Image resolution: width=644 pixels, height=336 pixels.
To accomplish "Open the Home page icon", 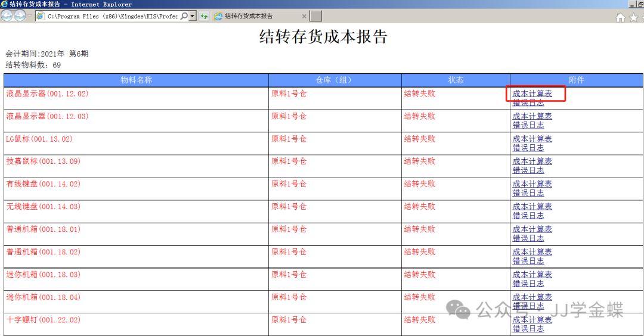I will click(x=621, y=17).
